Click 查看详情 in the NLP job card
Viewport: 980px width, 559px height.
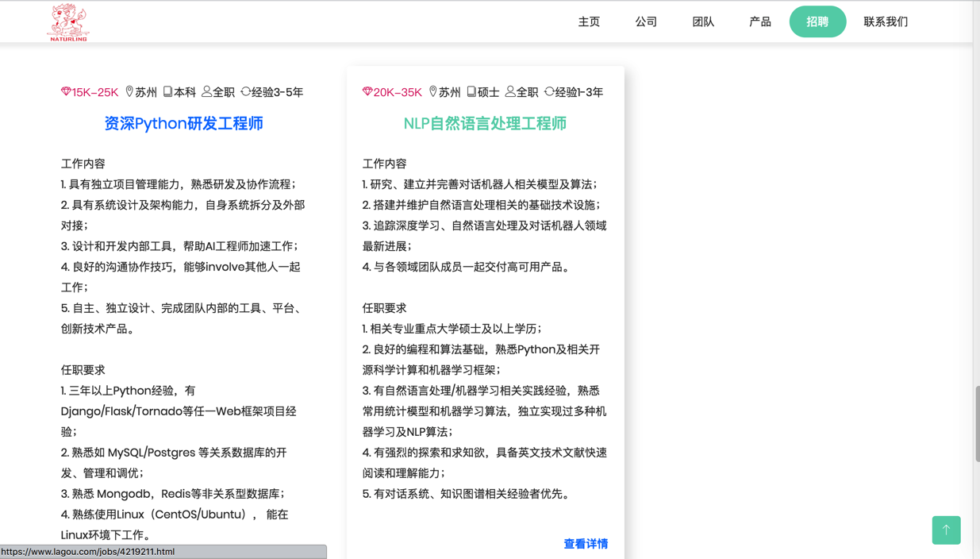pyautogui.click(x=586, y=544)
